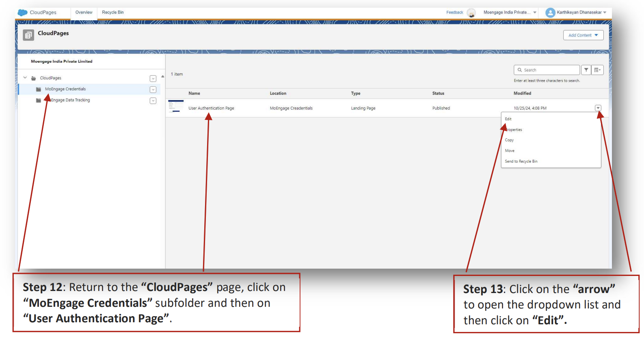Select Edit from the context menu
This screenshot has height=343, width=644.
(508, 119)
